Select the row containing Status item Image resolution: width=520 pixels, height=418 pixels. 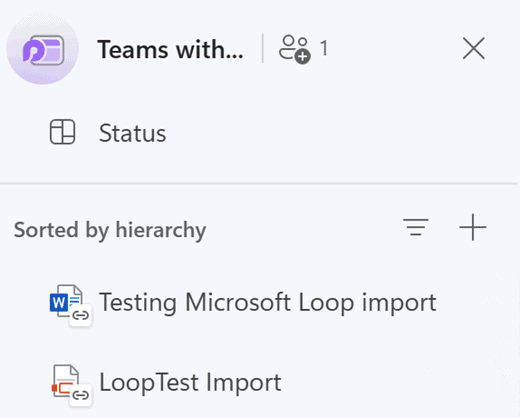260,132
